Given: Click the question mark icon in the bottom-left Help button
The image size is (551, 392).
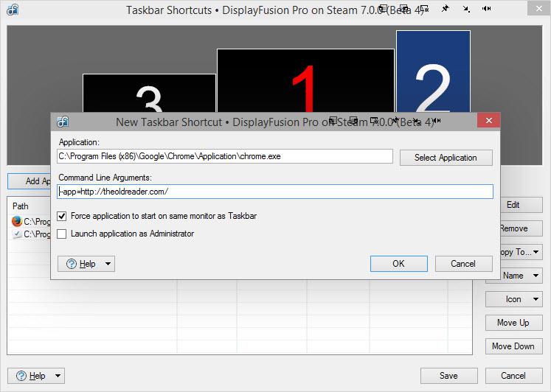Looking at the screenshot, I should click(21, 376).
